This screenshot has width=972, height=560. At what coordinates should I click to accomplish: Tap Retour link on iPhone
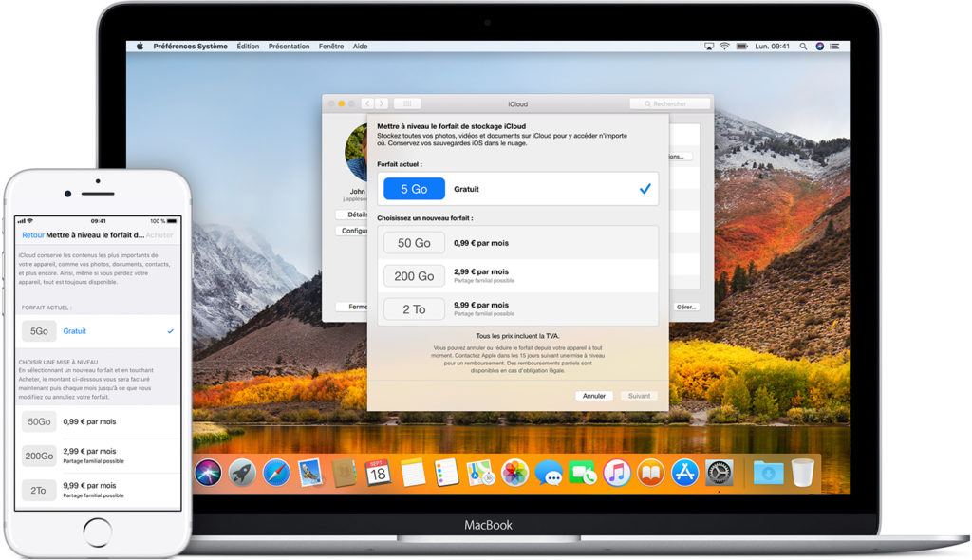pos(33,235)
